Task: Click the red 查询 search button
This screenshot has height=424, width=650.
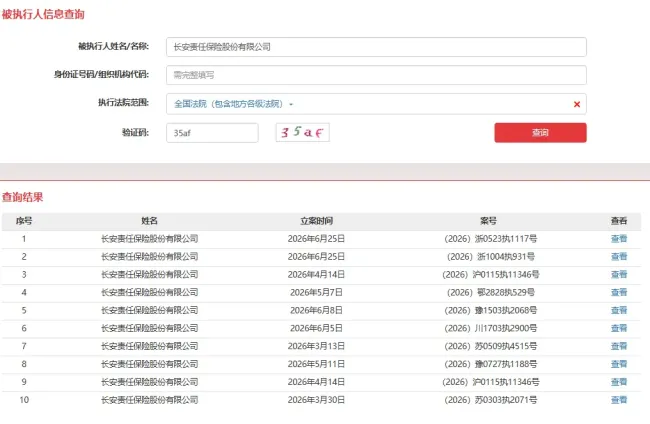Action: coord(540,133)
